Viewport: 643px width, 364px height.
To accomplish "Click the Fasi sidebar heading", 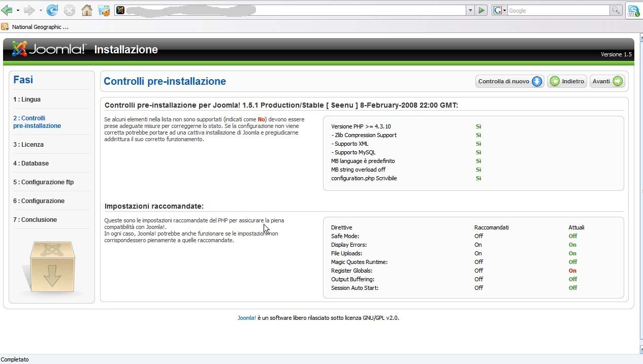I will pyautogui.click(x=23, y=80).
